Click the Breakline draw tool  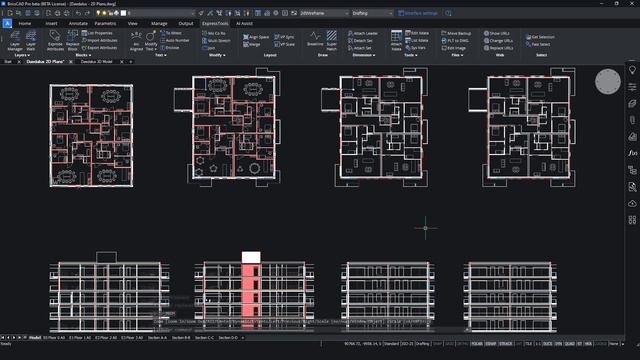[315, 39]
